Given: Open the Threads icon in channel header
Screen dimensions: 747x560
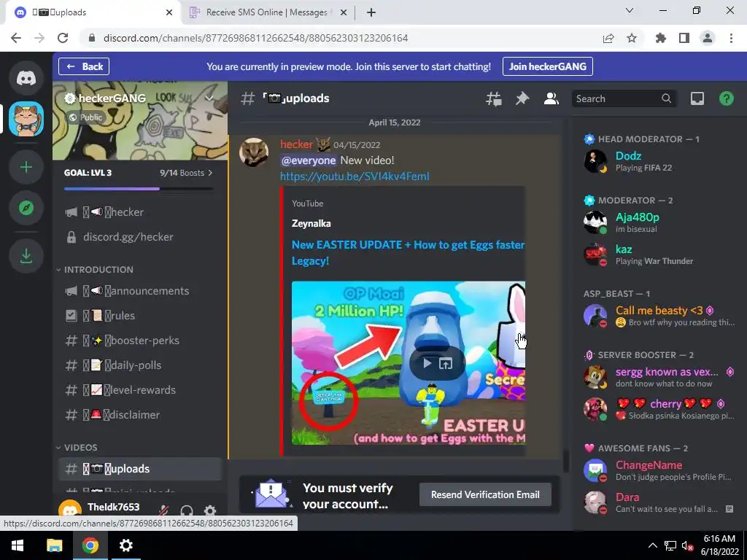Looking at the screenshot, I should click(x=494, y=98).
